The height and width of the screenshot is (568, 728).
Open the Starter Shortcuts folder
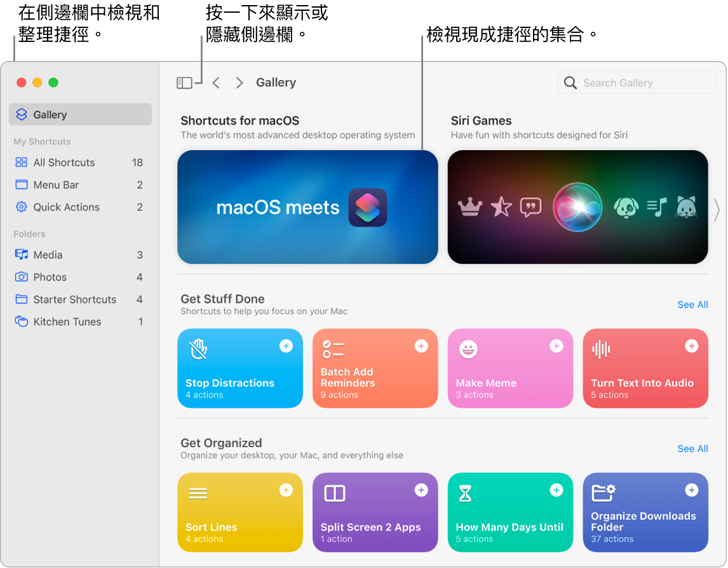[80, 299]
